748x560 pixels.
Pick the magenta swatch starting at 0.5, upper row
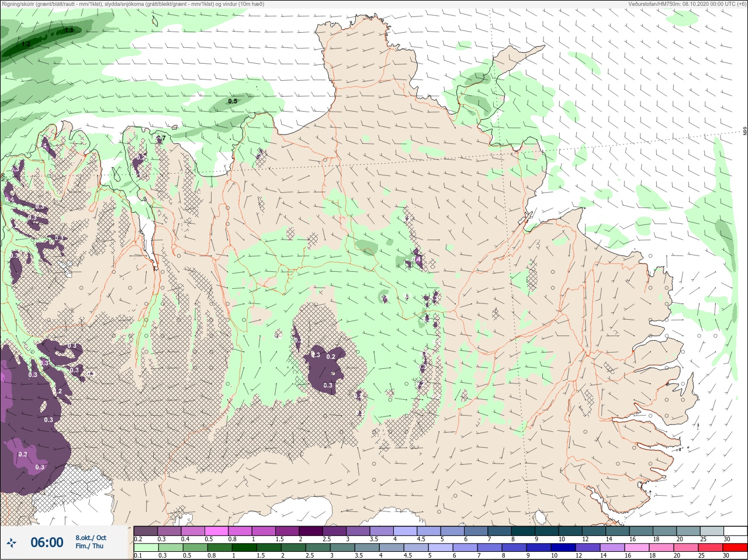(217, 531)
